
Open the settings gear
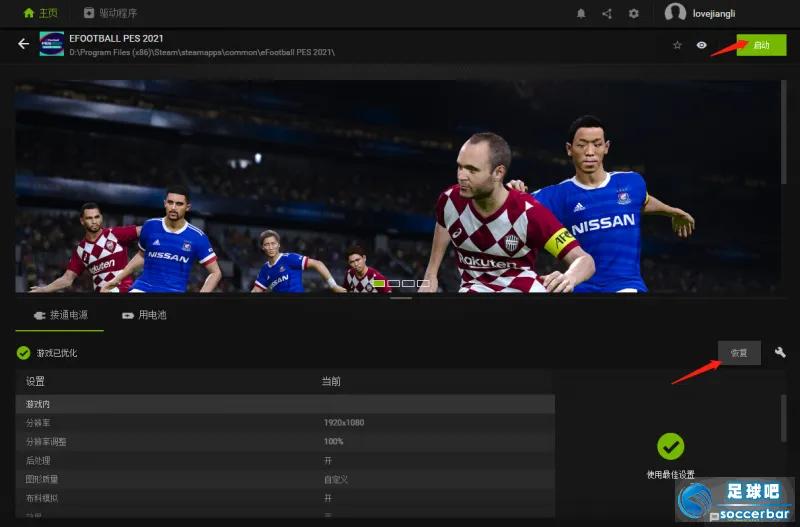coord(633,14)
